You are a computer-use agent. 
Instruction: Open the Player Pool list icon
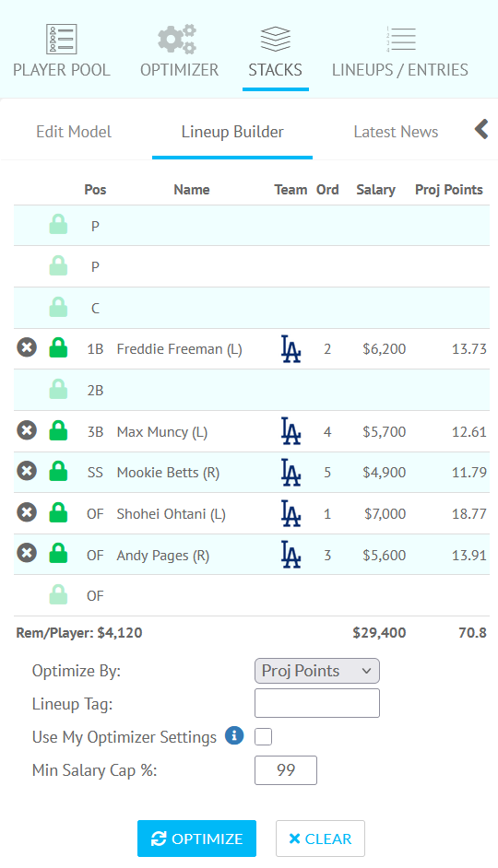pos(62,40)
